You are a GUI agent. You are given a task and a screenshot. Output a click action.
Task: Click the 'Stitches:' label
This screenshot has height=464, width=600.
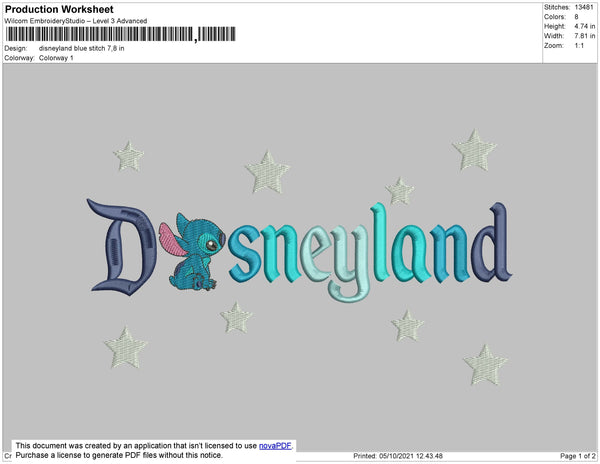[x=557, y=7]
